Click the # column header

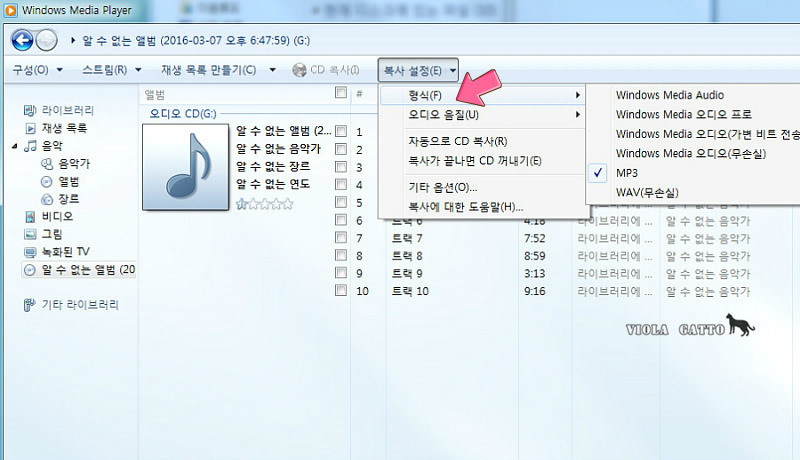pos(359,94)
